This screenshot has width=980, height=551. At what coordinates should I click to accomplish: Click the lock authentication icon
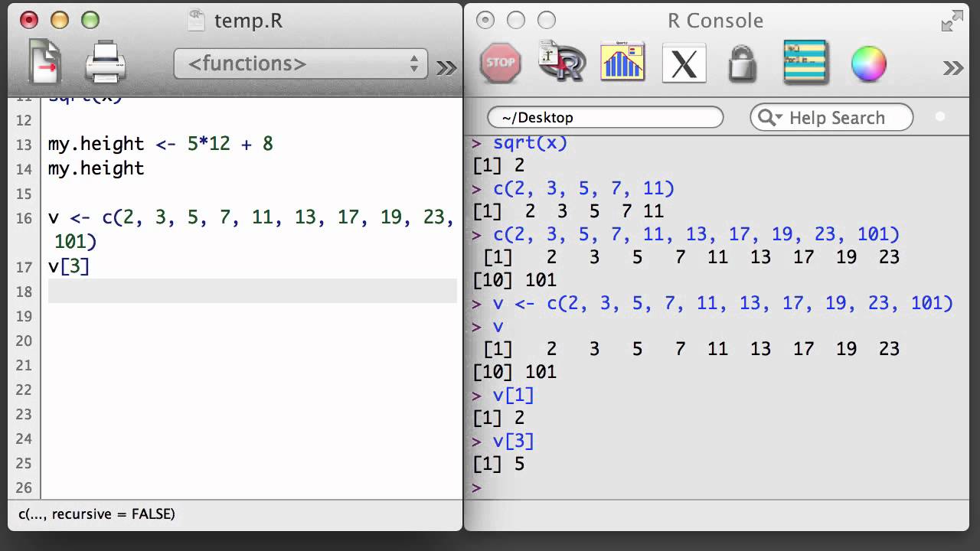[x=742, y=63]
